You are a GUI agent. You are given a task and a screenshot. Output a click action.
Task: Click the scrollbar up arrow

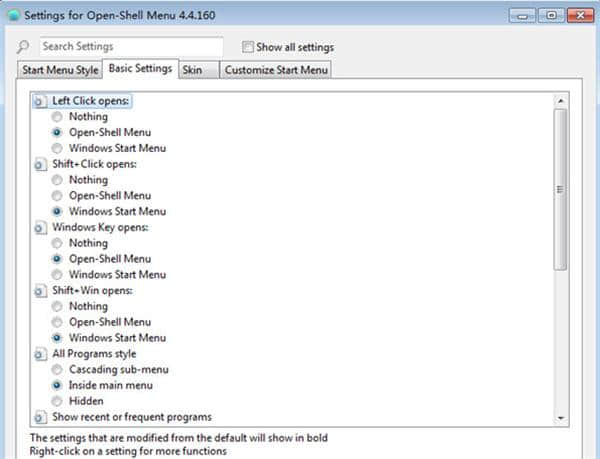pos(560,101)
